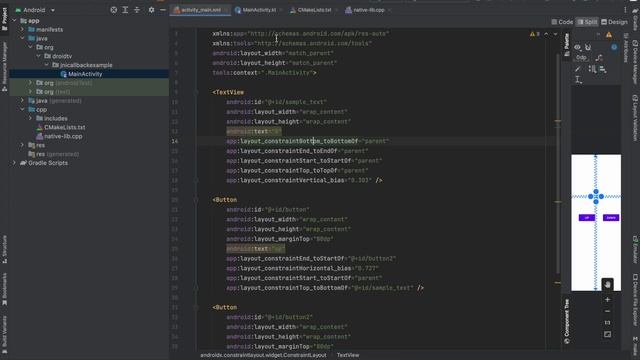
Task: Click the Collapse All icon in Project panel
Action: point(137,10)
